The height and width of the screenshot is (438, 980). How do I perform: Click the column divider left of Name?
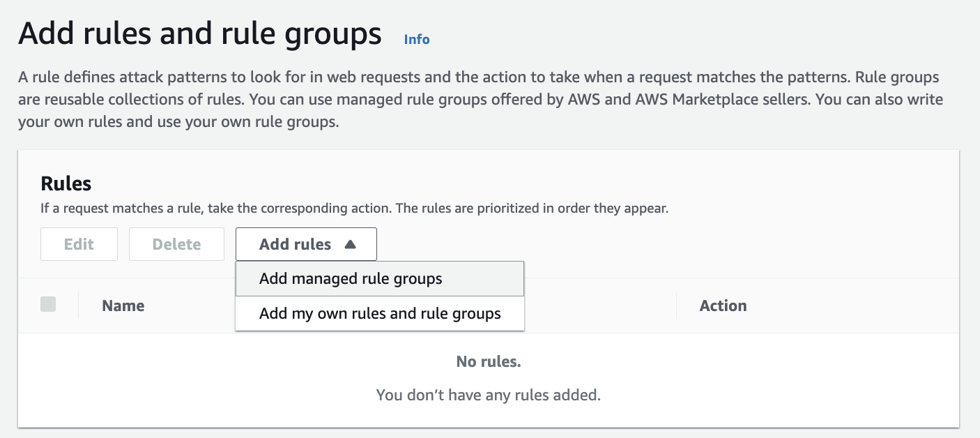[79, 305]
